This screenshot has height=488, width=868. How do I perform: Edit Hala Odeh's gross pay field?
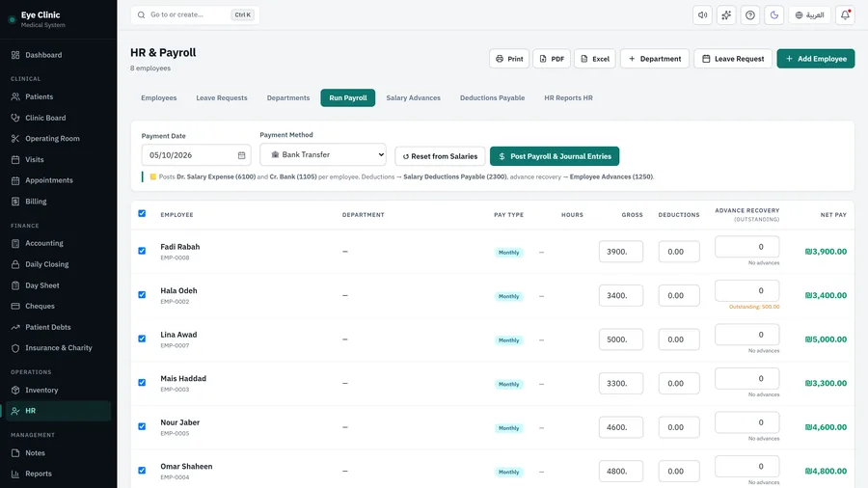point(620,295)
